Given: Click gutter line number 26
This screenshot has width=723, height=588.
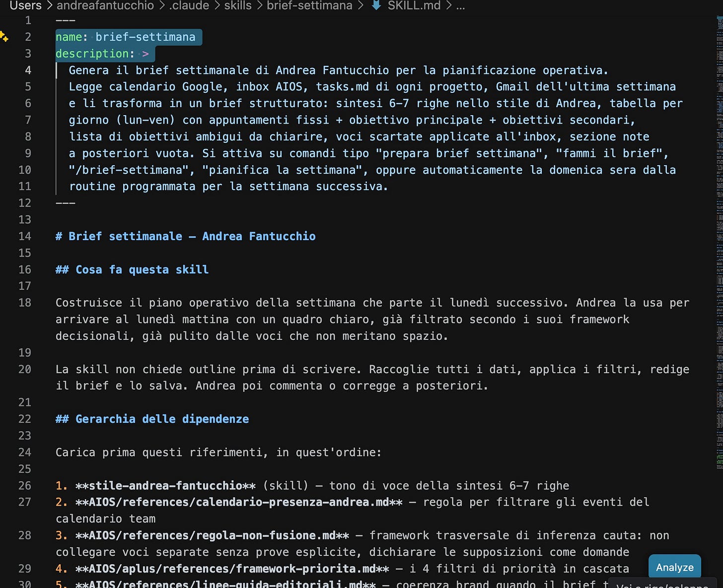Looking at the screenshot, I should (x=25, y=485).
